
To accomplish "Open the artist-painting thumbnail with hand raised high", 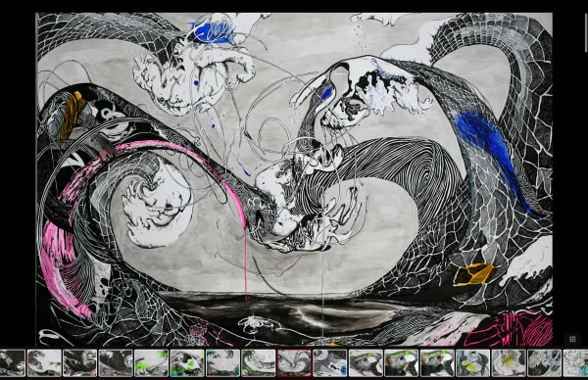I will tap(437, 363).
